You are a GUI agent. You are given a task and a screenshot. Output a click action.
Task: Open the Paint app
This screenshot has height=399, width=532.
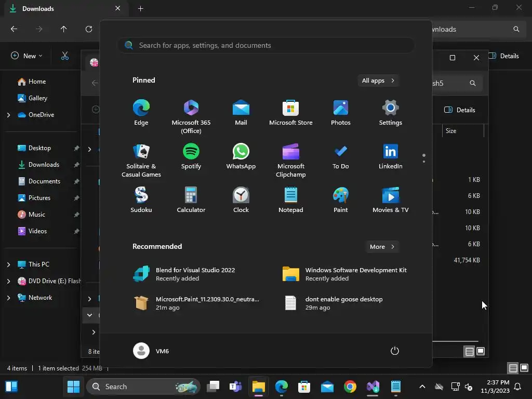coord(341,200)
